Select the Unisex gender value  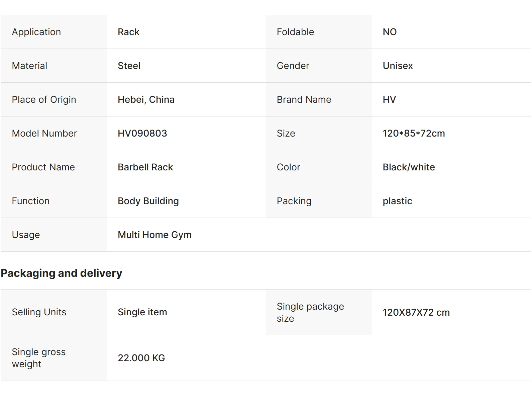(398, 66)
